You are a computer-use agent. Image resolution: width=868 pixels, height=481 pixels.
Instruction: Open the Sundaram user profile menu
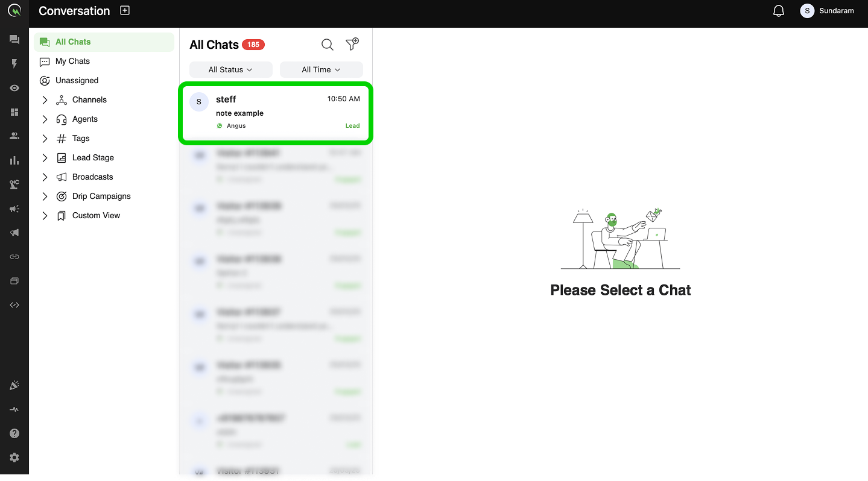pos(827,11)
